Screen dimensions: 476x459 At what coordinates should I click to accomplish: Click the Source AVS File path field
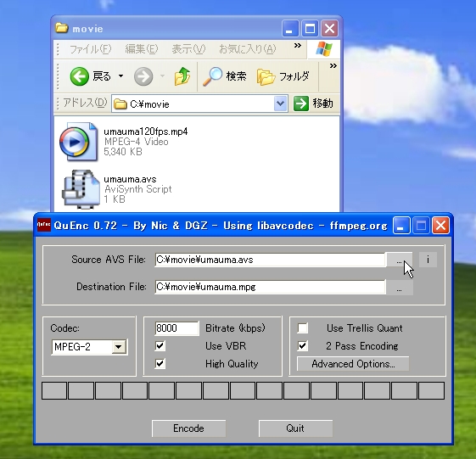[270, 260]
